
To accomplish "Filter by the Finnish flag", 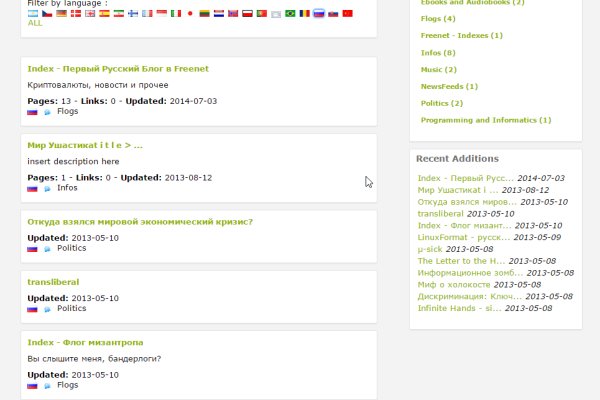I will (x=133, y=13).
